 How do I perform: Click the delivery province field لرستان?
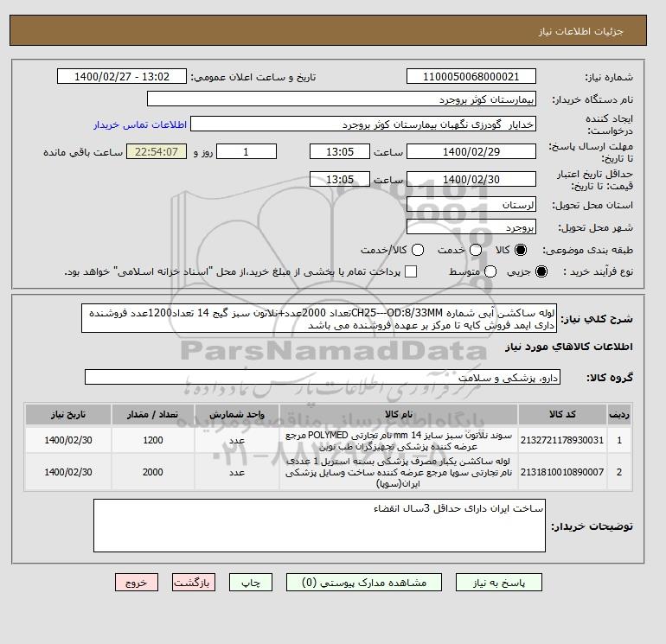click(471, 205)
